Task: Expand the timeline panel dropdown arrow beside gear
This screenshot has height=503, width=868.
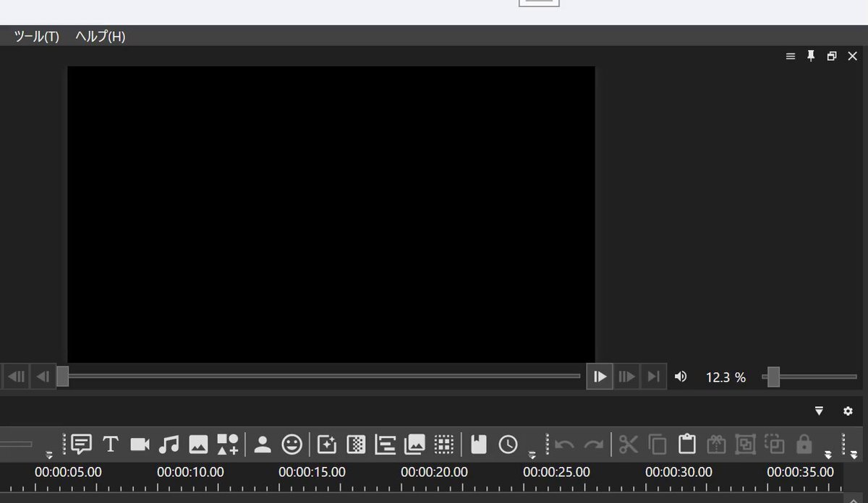Action: 819,411
